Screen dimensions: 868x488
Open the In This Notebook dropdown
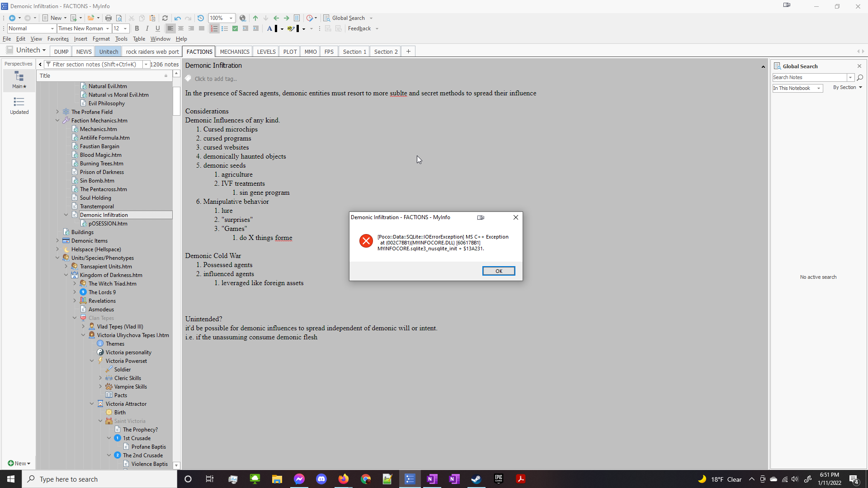tap(797, 88)
